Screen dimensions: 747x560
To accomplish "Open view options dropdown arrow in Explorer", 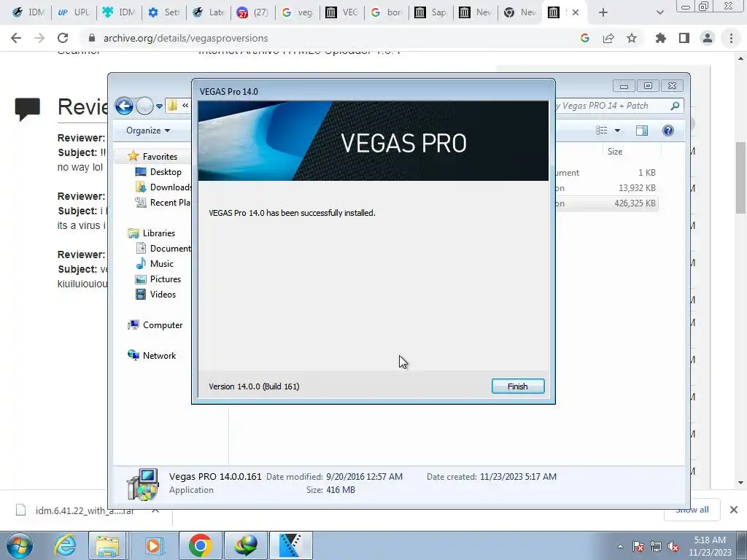I will (x=617, y=131).
